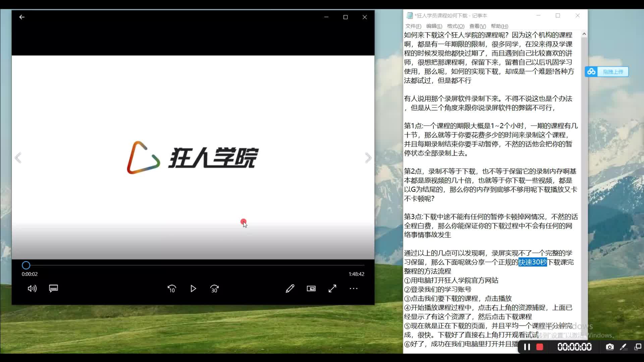Viewport: 644px width, 362px height.
Task: Open the 帮助(H) menu in Notepad
Action: 499,26
